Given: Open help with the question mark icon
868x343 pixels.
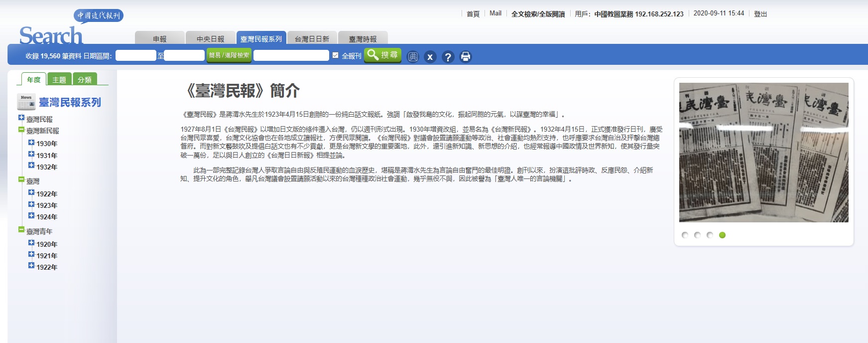Looking at the screenshot, I should click(x=448, y=57).
